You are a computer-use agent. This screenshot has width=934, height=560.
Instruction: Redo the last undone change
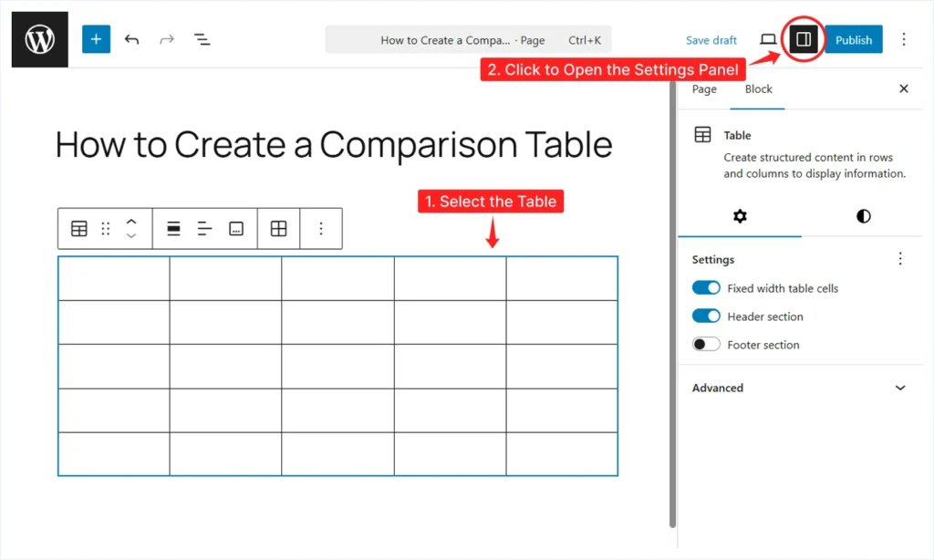click(167, 40)
